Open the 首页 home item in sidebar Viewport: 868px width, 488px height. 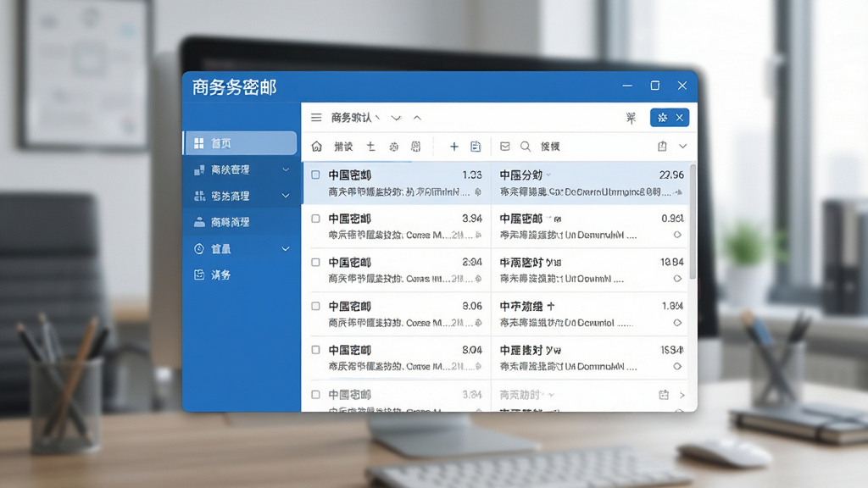tap(240, 143)
